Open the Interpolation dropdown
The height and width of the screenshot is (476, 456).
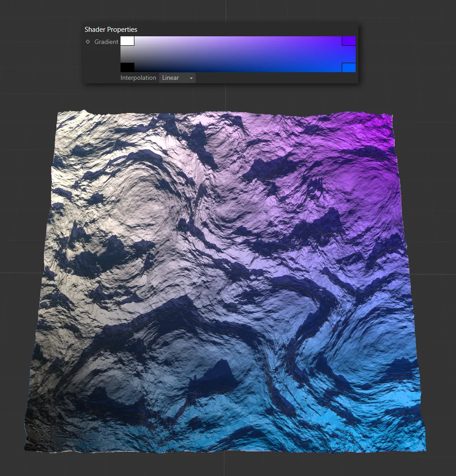pyautogui.click(x=177, y=78)
